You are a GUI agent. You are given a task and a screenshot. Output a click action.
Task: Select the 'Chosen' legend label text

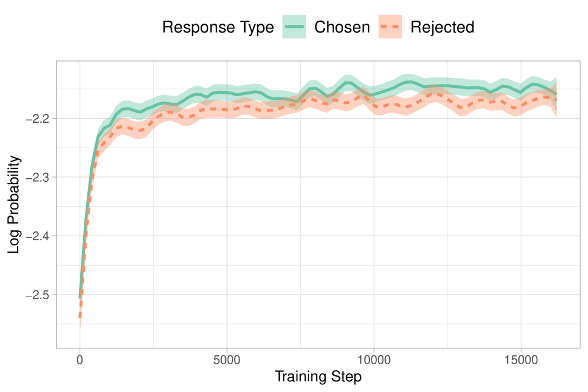point(342,27)
